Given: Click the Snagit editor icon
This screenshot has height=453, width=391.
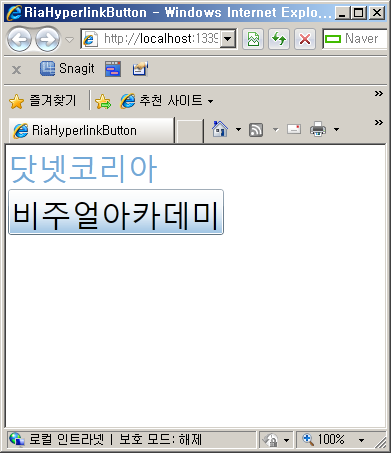Looking at the screenshot, I should click(x=140, y=69).
